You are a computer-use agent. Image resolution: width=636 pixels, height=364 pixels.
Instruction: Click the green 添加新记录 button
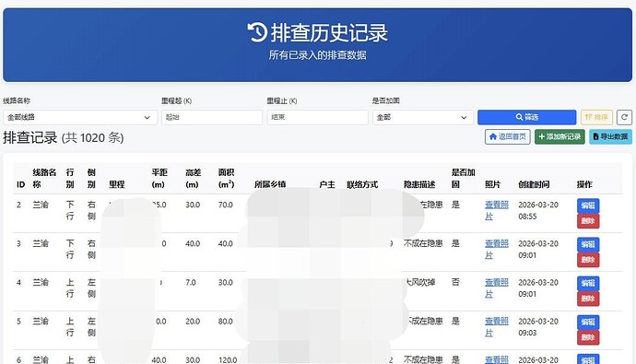tap(559, 136)
